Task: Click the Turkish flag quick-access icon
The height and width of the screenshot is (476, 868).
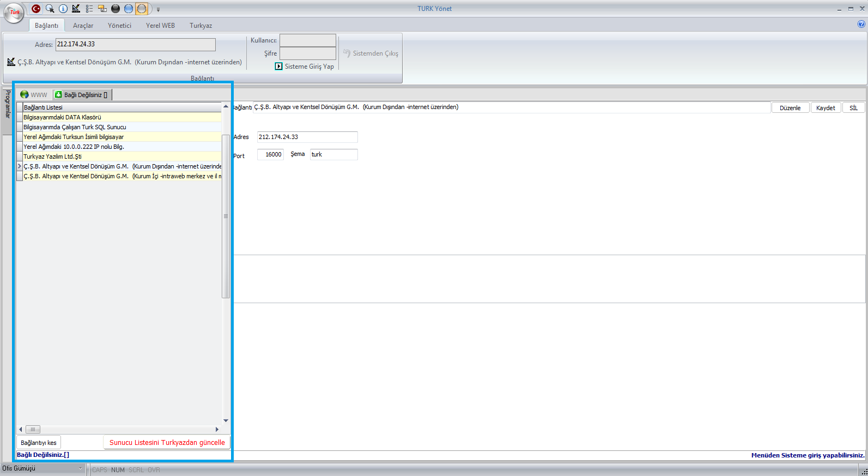Action: (36, 9)
